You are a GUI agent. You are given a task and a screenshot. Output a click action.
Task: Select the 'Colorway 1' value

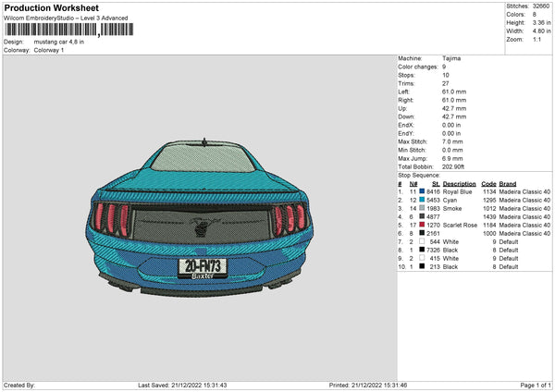pyautogui.click(x=49, y=50)
